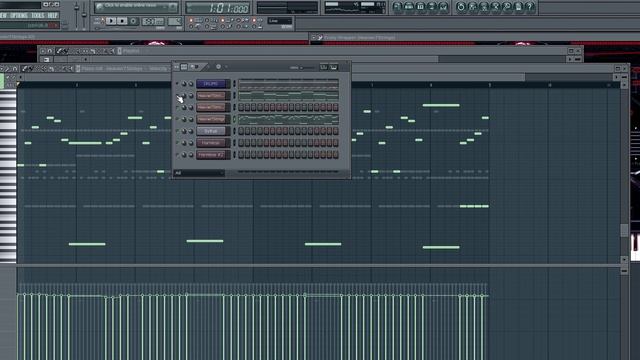Click the Stop transport button
The height and width of the screenshot is (360, 640).
pyautogui.click(x=122, y=21)
